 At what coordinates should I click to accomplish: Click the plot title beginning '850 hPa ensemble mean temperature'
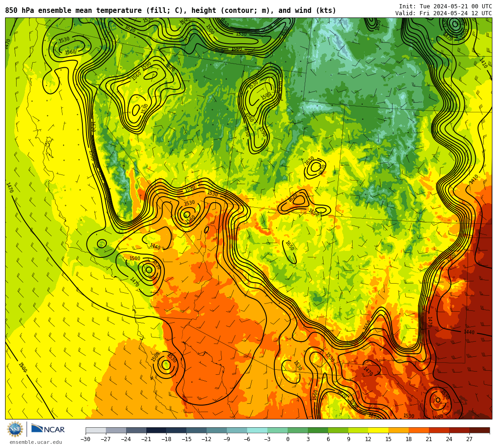click(171, 11)
